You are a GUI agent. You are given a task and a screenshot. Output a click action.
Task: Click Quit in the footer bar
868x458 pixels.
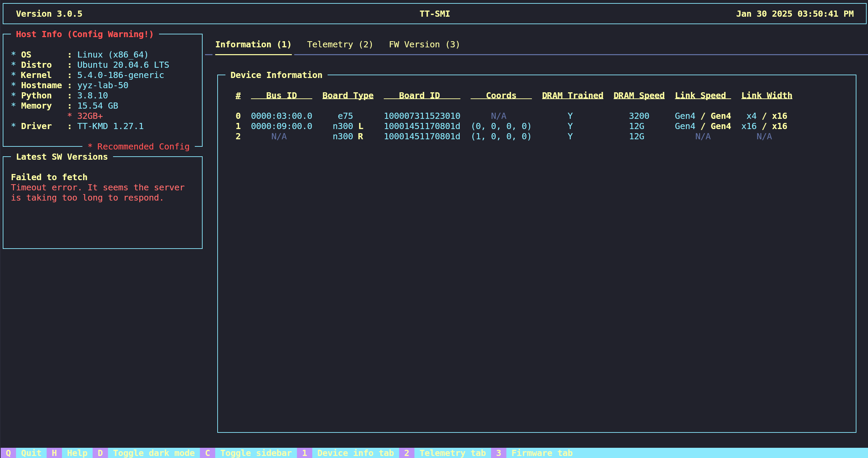coord(31,453)
